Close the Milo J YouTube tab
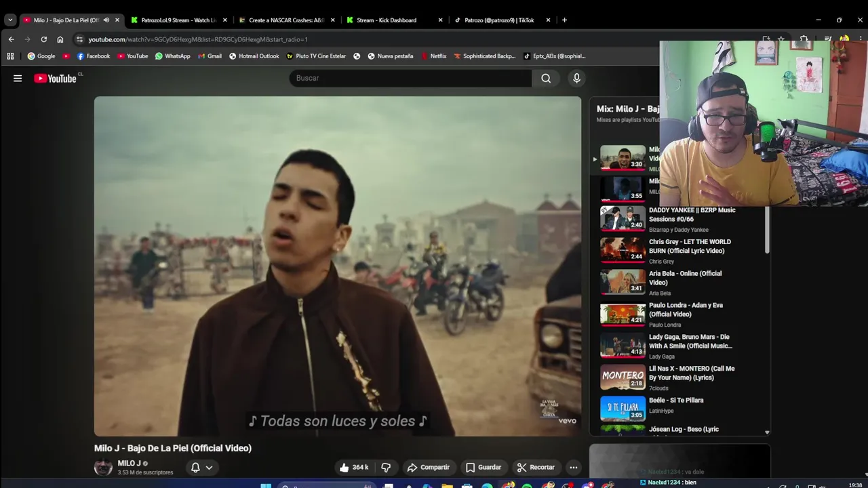Screen dimensions: 868x488 pos(117,20)
